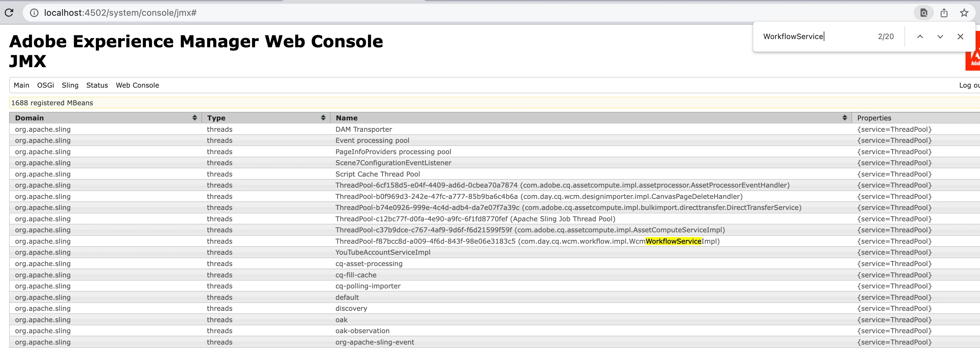The height and width of the screenshot is (348, 980).
Task: Sort table by Type column arrows
Action: [323, 118]
